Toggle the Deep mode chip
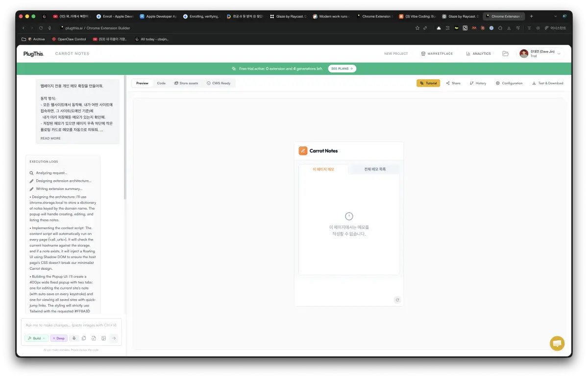The image size is (588, 378). point(59,338)
